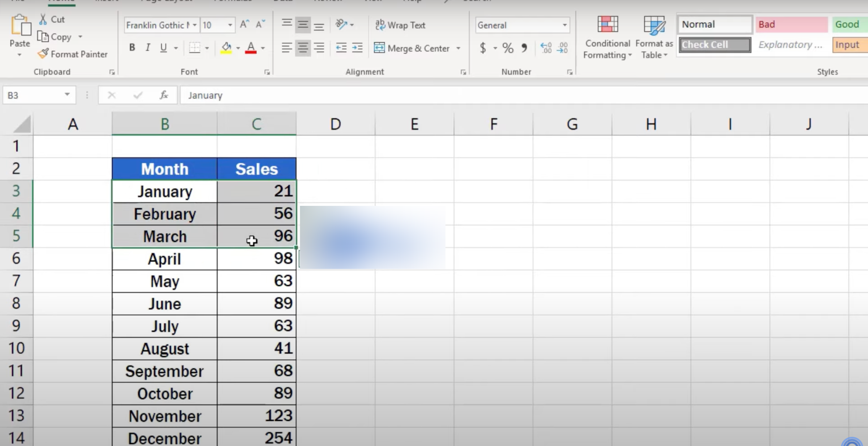Click Increase Font Size icon
The image size is (868, 446).
[244, 25]
